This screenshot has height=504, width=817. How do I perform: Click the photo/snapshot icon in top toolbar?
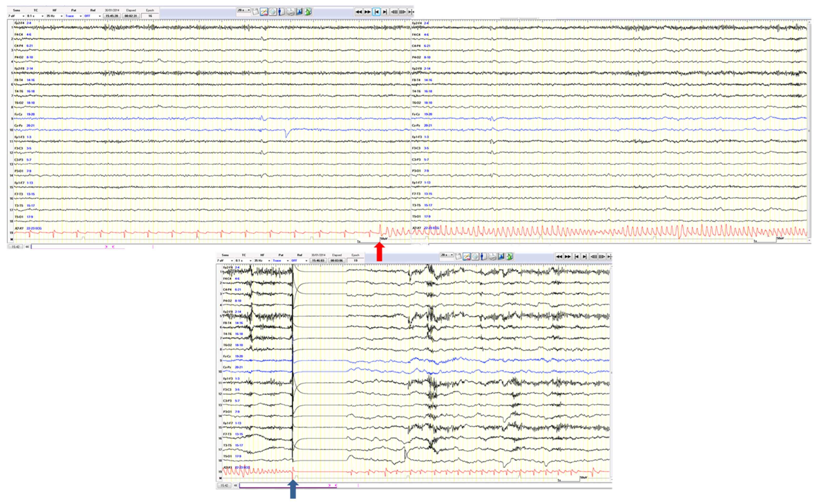[299, 12]
